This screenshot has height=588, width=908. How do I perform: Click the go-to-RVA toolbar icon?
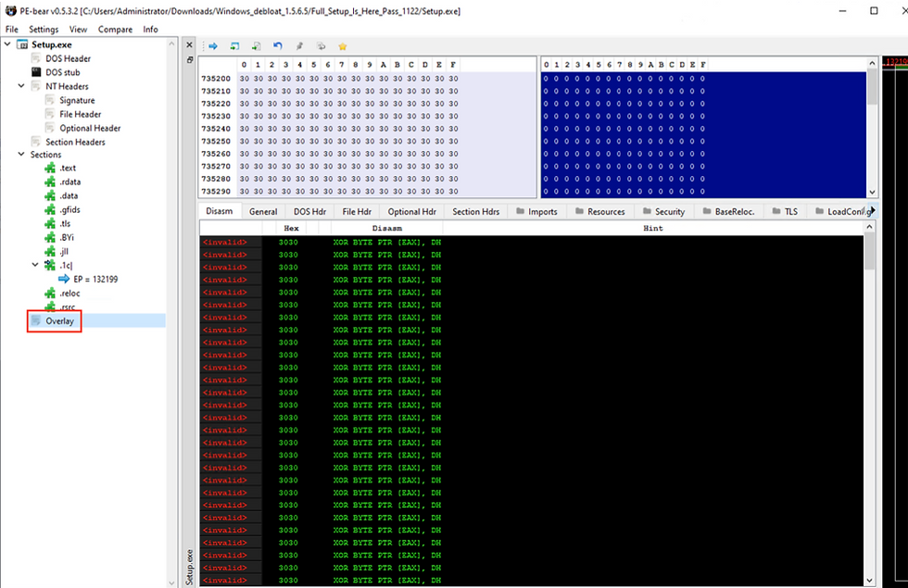click(234, 46)
